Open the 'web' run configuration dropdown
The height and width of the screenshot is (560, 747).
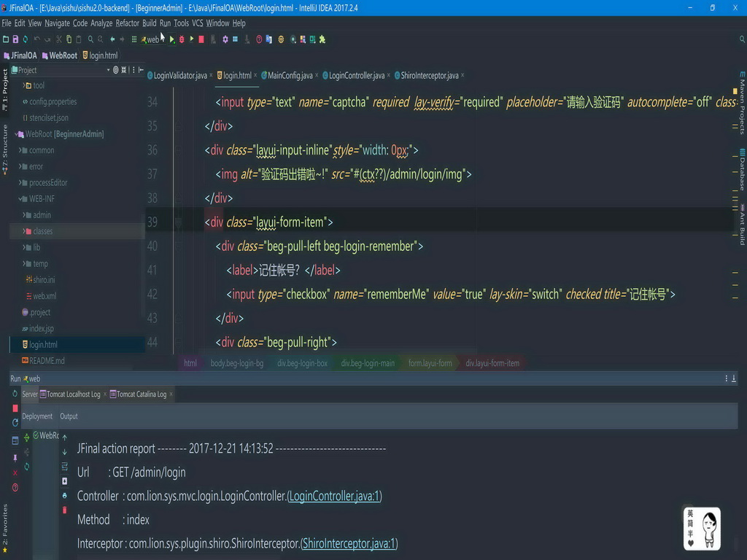click(153, 39)
